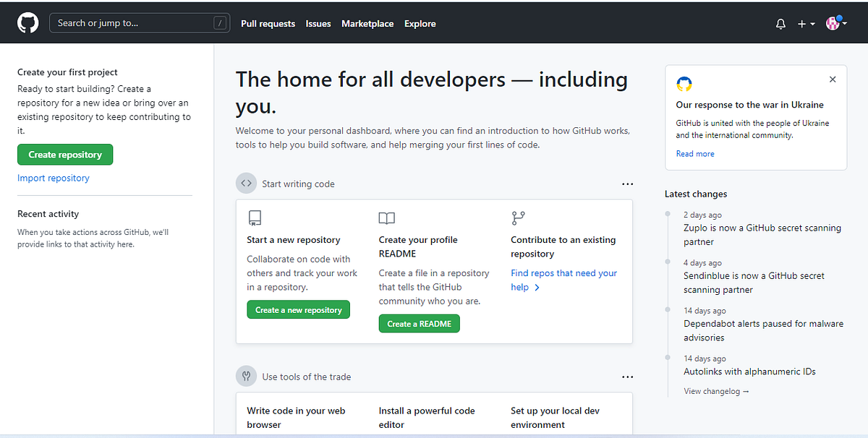Click the fork icon above Contribute to an existing repository
868x438 pixels.
(x=518, y=218)
